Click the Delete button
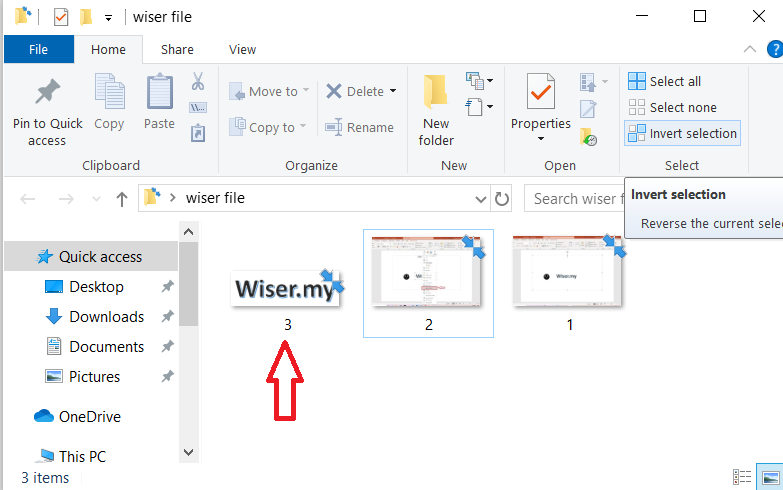The image size is (783, 490). 355,91
